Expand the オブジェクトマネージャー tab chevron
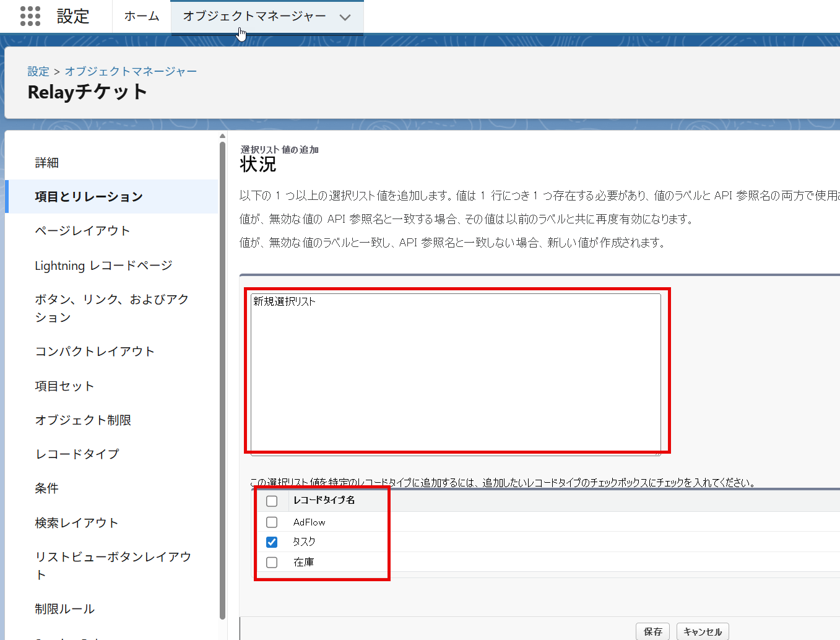The image size is (840, 640). [345, 17]
